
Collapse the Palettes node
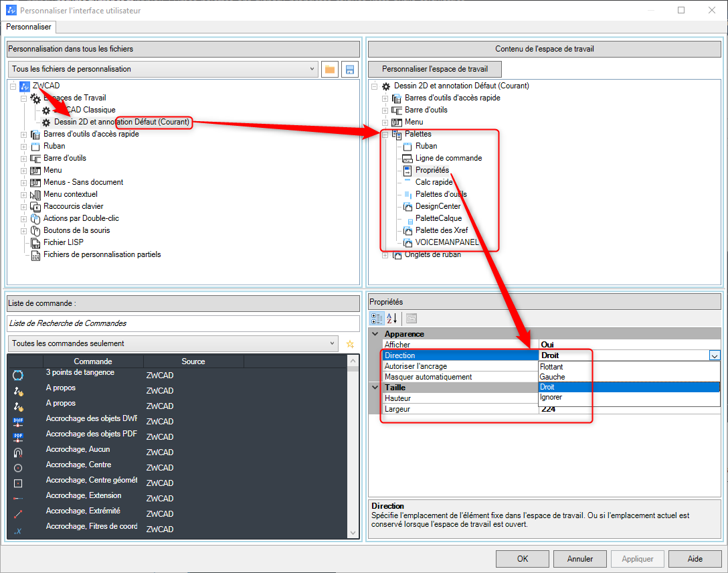(x=385, y=134)
